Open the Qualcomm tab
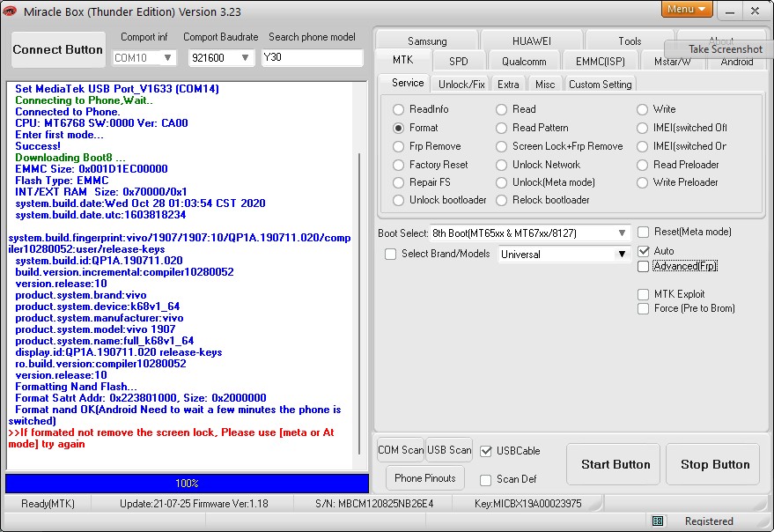The width and height of the screenshot is (774, 532). (x=524, y=62)
